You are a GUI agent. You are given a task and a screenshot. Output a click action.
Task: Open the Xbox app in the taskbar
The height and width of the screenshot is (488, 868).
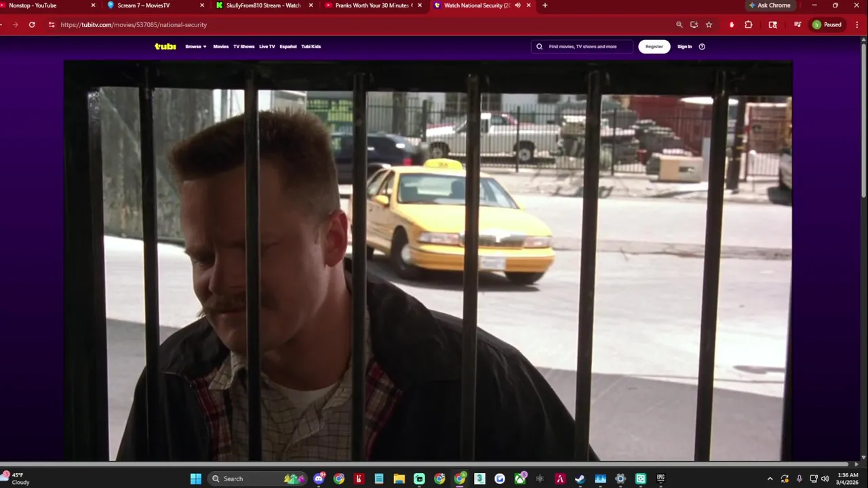520,479
